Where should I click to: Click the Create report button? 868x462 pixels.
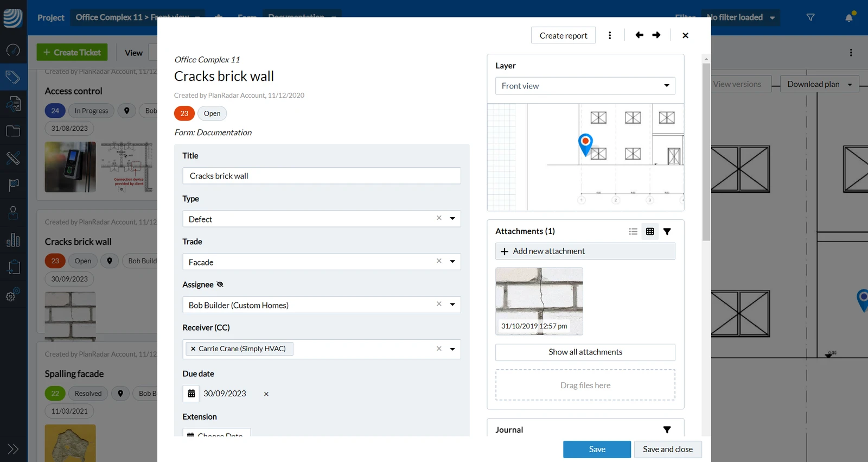tap(563, 35)
